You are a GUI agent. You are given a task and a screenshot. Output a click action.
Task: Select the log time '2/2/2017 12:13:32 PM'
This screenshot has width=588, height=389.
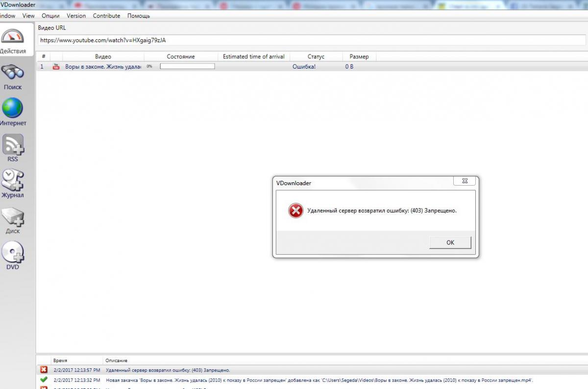(77, 380)
